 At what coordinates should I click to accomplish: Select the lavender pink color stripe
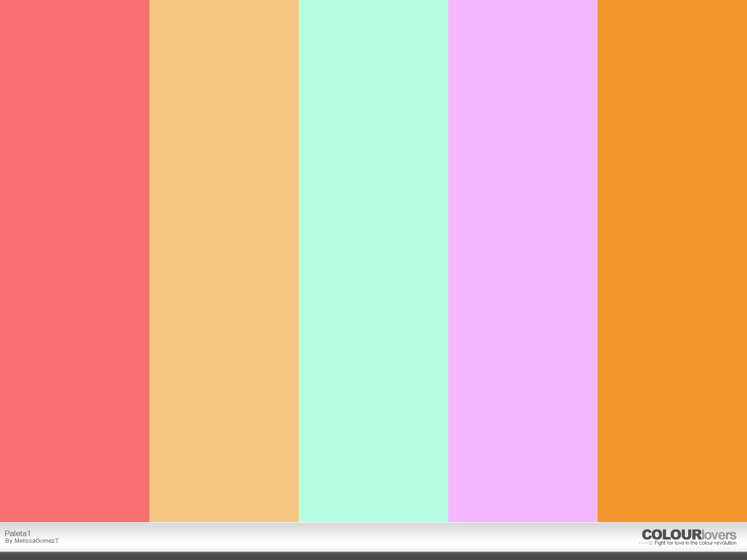click(523, 261)
